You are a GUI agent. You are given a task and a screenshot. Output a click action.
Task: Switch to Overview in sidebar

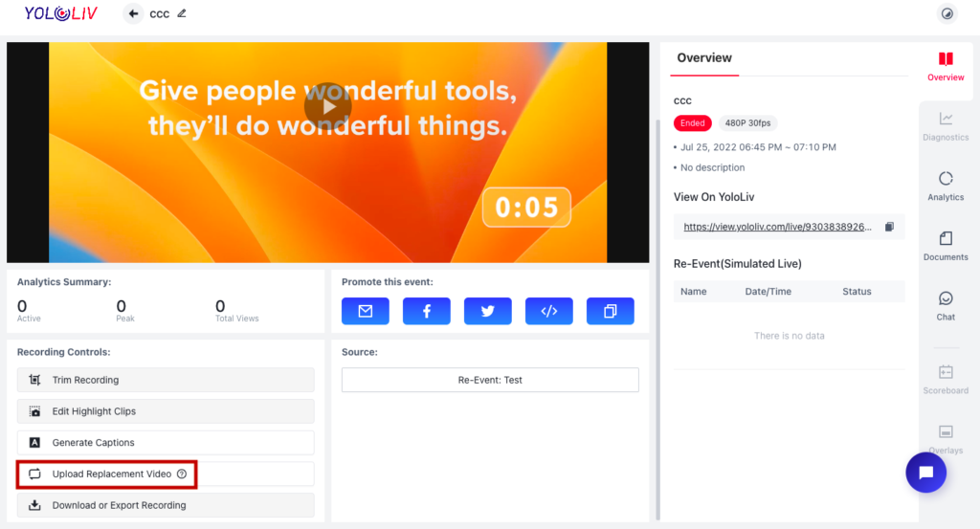[x=946, y=67]
